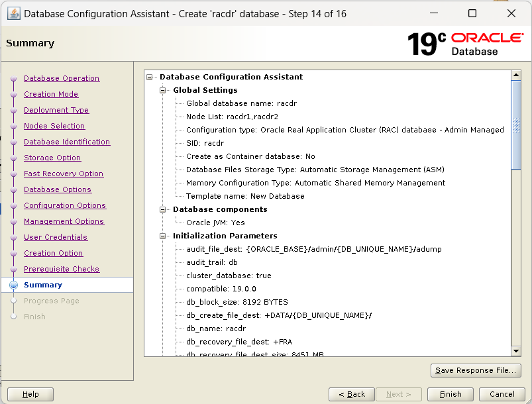Minimize the Database Configuration Assistant window

coord(434,13)
